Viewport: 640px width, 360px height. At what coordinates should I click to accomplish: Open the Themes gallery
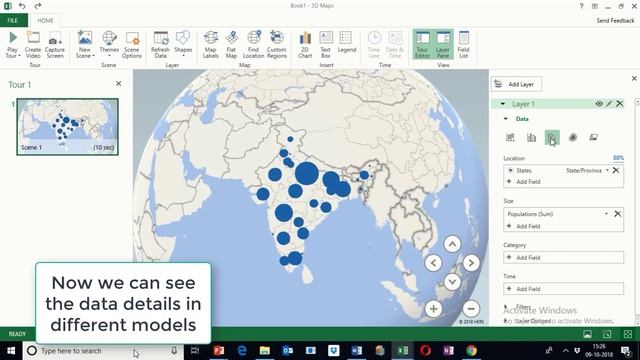pyautogui.click(x=109, y=44)
